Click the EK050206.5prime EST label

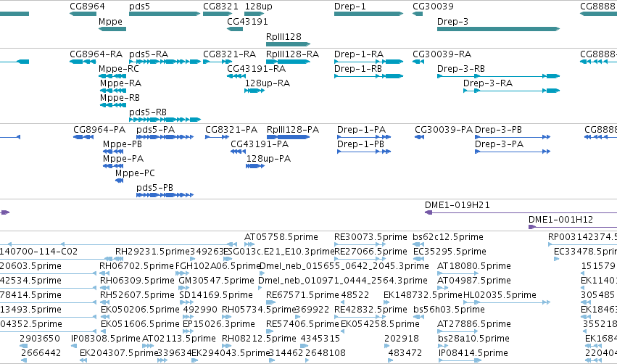click(140, 310)
